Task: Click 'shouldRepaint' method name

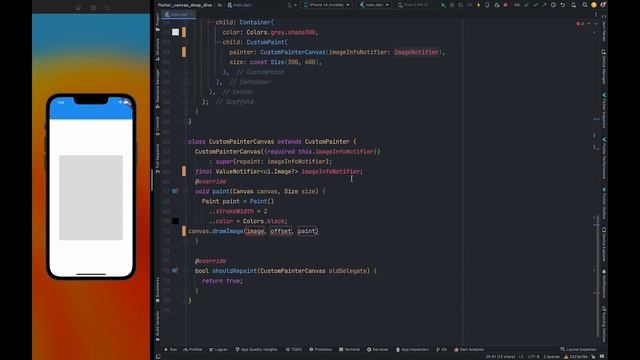Action: pos(234,271)
